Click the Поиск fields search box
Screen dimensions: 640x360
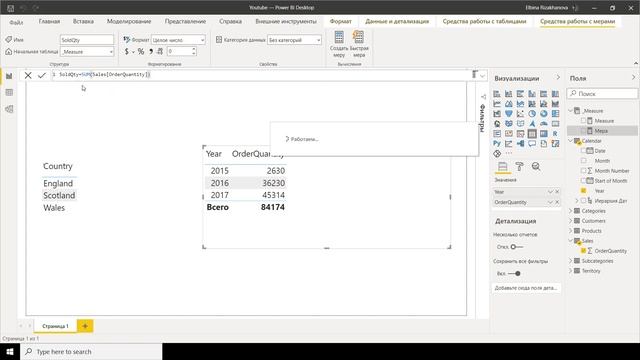click(602, 94)
